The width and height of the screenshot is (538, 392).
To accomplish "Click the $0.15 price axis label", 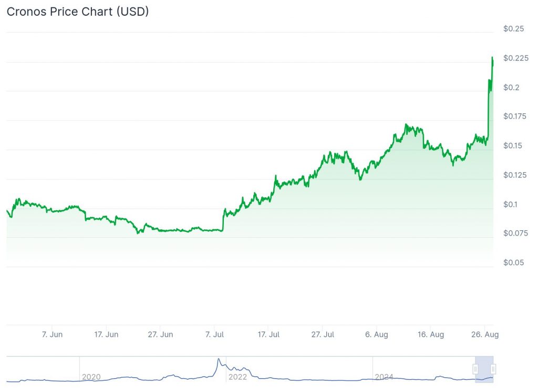I will [513, 145].
